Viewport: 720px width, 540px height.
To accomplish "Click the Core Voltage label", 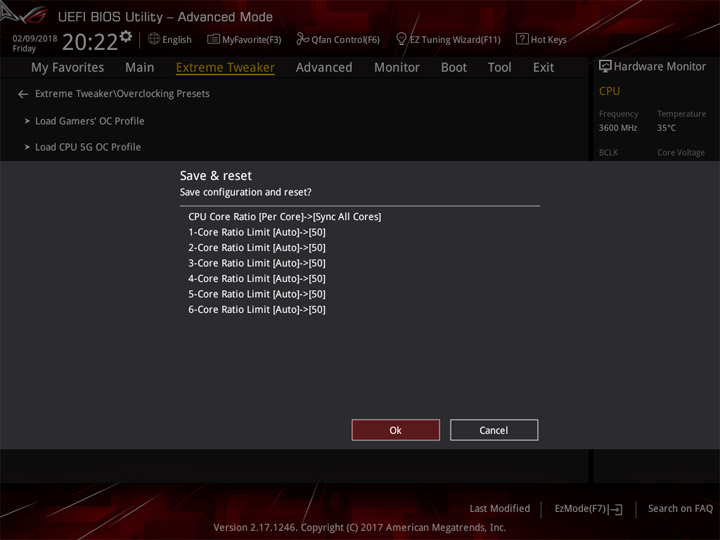I will [x=681, y=152].
